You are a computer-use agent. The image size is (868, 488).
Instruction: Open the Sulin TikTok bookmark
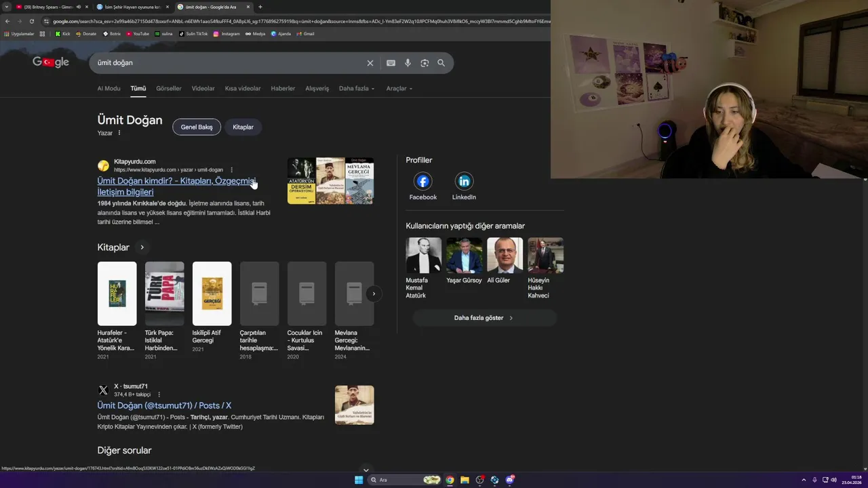tap(193, 33)
